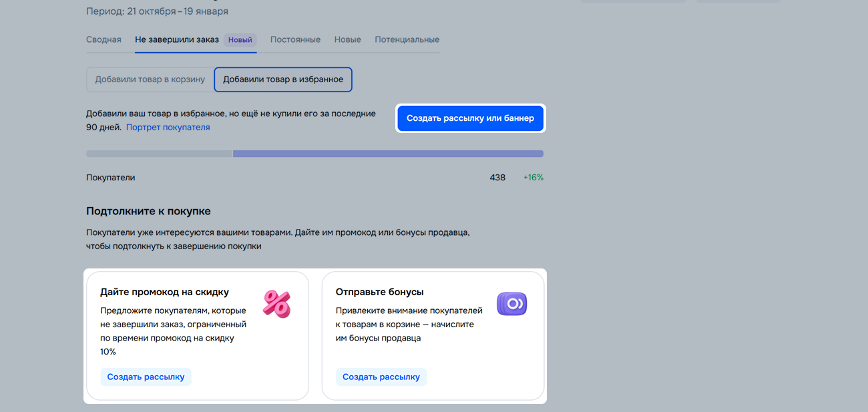Click 'Создать рассылку' in promo code card
Viewport: 868px width, 412px height.
(x=146, y=377)
